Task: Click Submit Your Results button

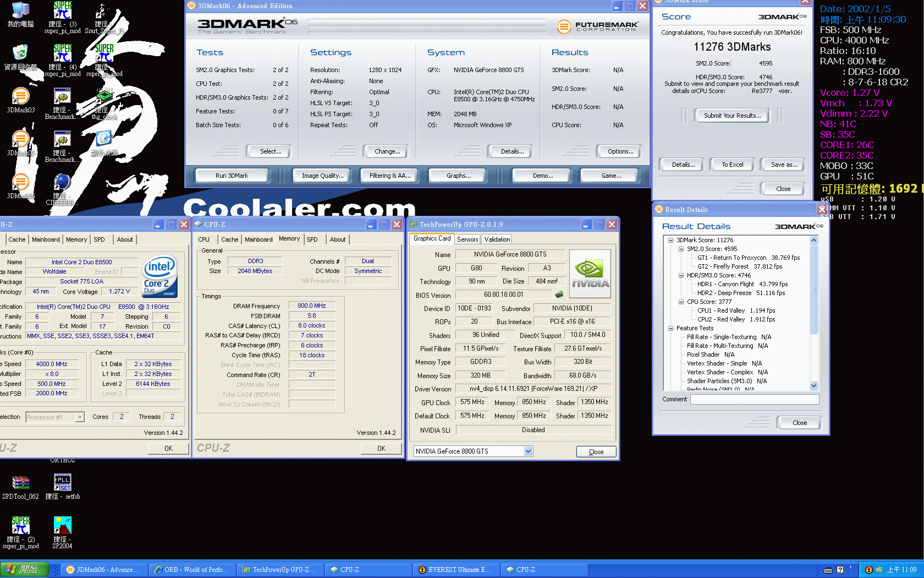Action: (732, 116)
